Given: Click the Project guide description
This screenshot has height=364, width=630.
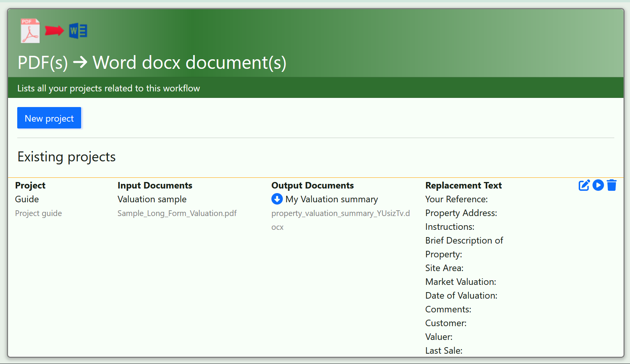Looking at the screenshot, I should click(x=38, y=213).
